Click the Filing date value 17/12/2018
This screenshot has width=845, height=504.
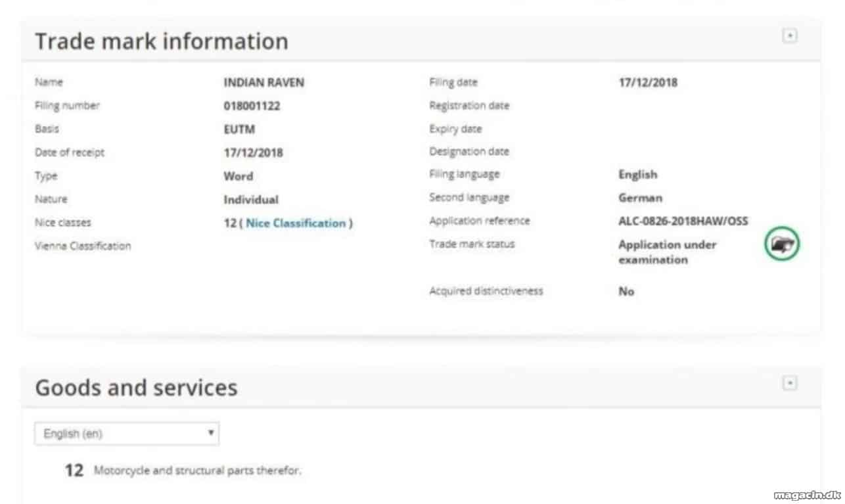click(648, 83)
